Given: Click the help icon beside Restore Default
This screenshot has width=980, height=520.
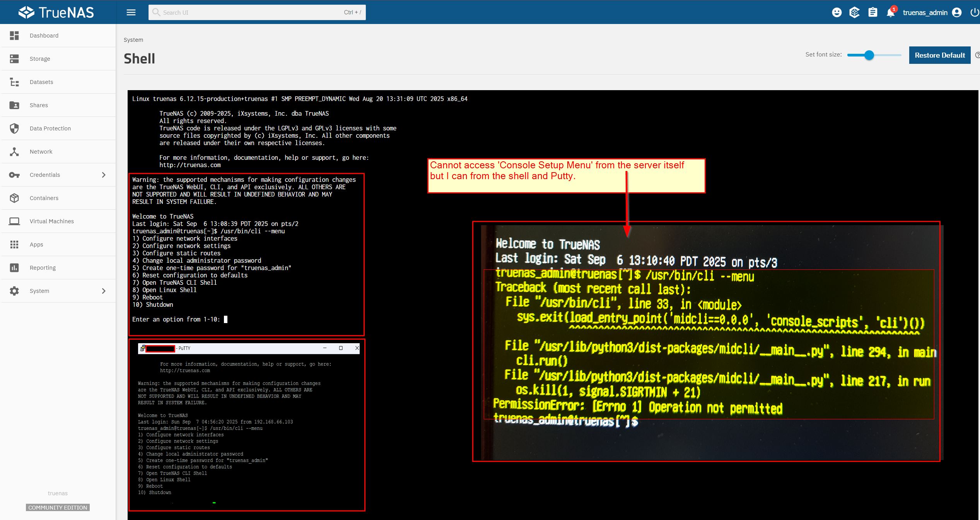Looking at the screenshot, I should click(x=978, y=55).
